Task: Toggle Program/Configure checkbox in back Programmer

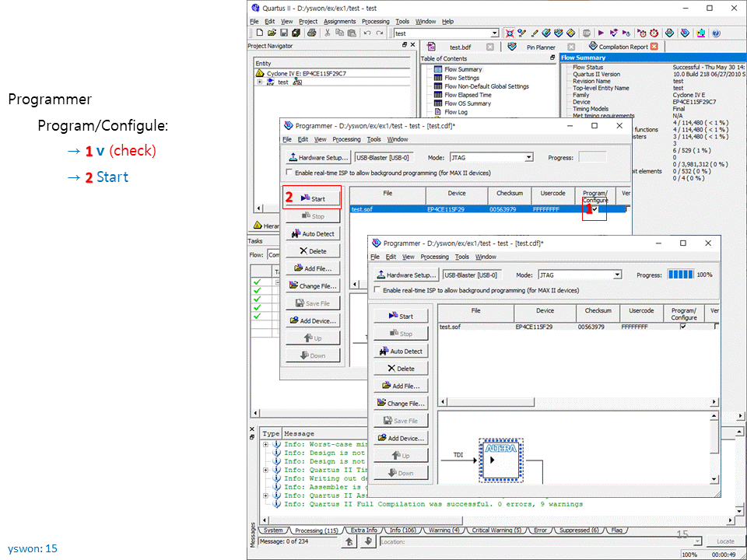Action: (x=595, y=209)
